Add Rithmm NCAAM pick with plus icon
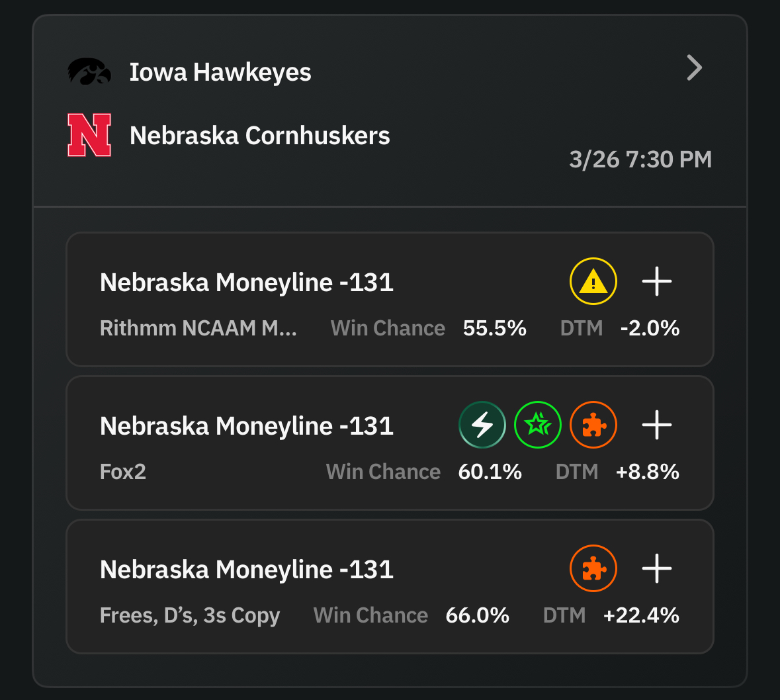Image resolution: width=780 pixels, height=700 pixels. [657, 281]
